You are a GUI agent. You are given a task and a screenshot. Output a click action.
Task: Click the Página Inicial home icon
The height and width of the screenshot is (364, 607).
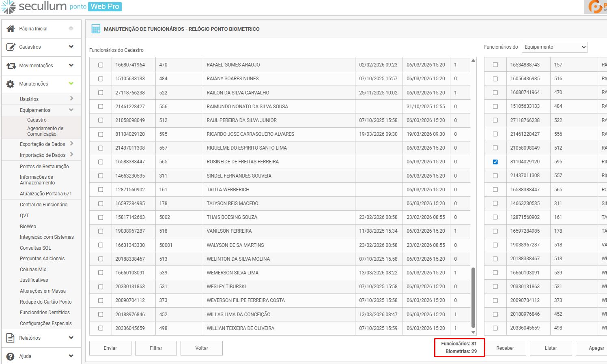coord(11,28)
